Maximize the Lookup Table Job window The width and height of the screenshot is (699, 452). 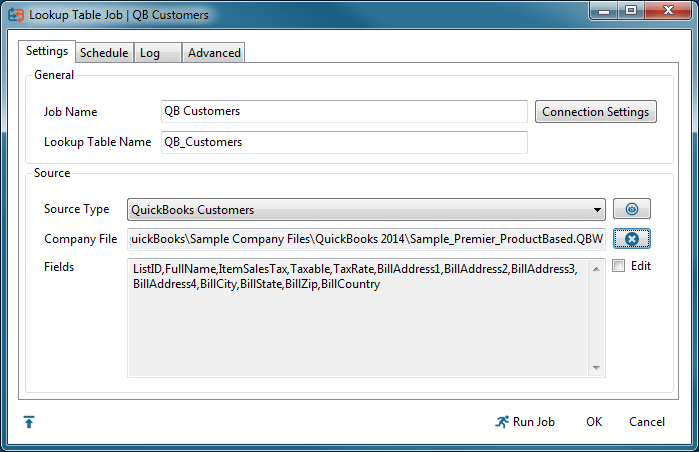click(x=630, y=11)
